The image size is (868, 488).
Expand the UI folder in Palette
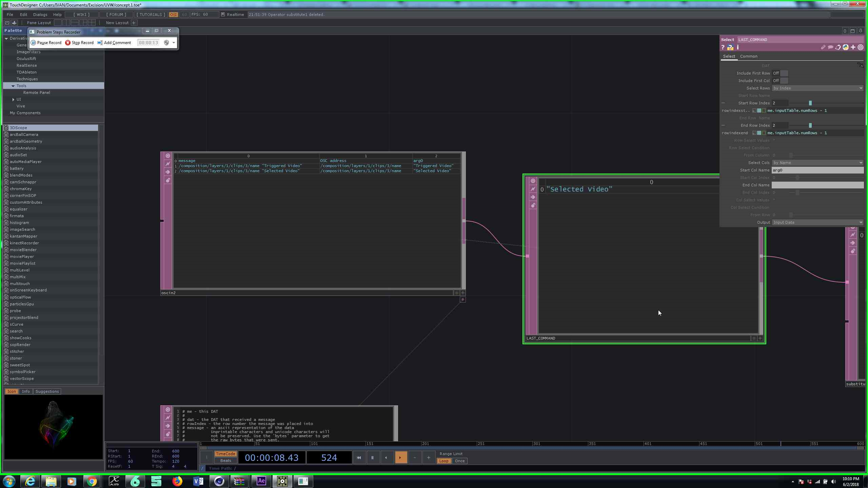[x=13, y=99]
